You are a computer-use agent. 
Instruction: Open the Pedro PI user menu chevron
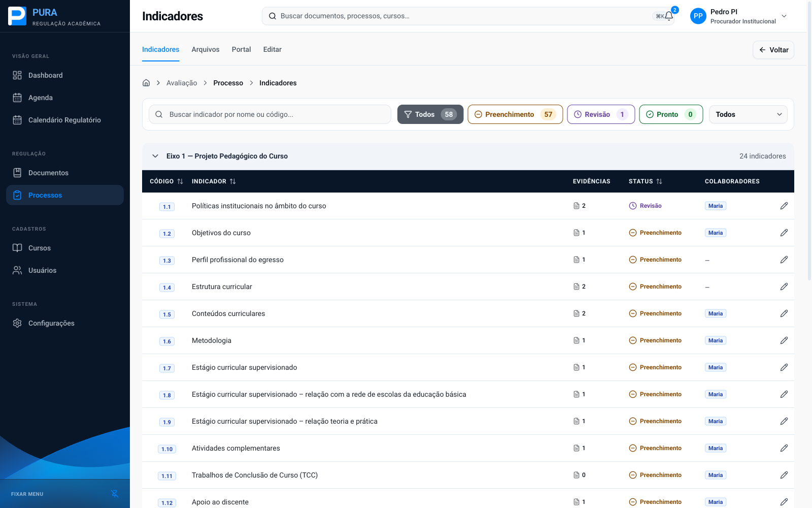784,16
